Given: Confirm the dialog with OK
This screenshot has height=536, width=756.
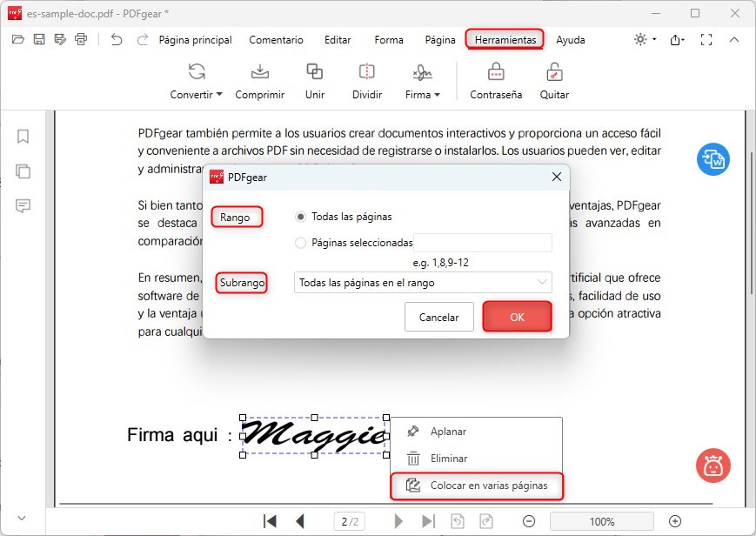Looking at the screenshot, I should (x=517, y=317).
